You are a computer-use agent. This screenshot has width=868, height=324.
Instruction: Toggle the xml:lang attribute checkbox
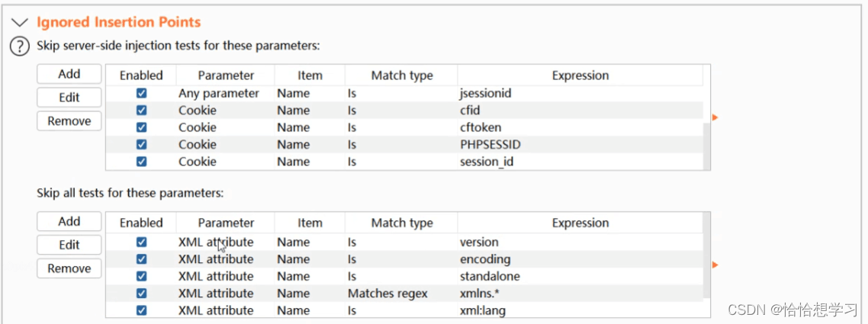pyautogui.click(x=141, y=310)
